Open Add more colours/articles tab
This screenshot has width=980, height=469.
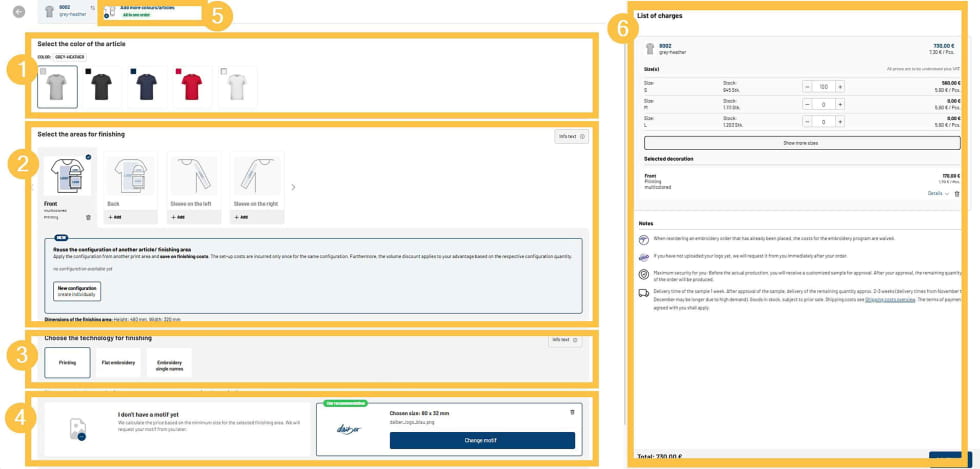[148, 11]
